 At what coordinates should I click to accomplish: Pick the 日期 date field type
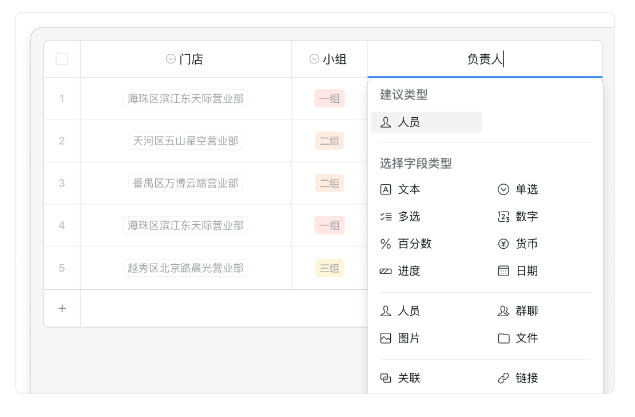[517, 270]
